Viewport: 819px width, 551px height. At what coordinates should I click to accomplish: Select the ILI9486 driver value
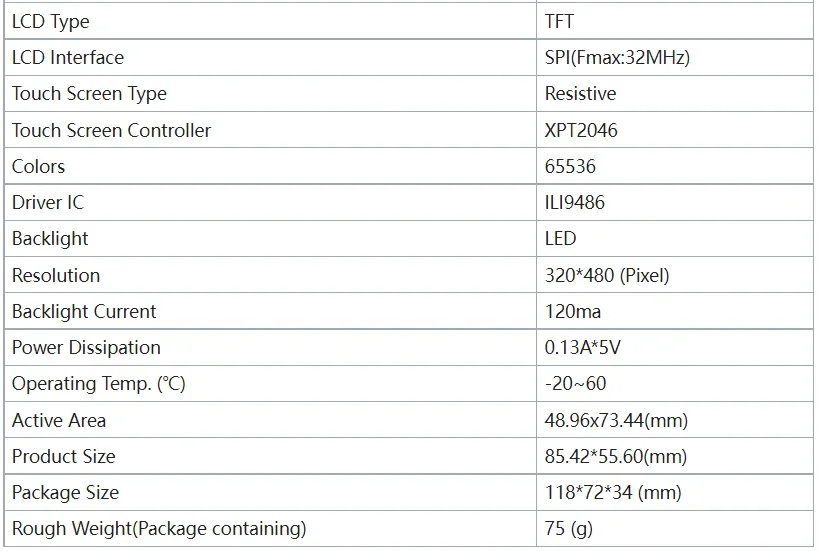point(574,202)
